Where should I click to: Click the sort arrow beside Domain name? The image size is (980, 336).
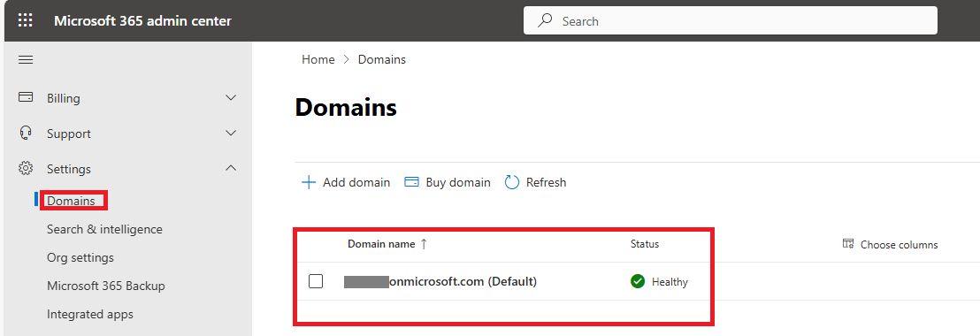[x=424, y=244]
